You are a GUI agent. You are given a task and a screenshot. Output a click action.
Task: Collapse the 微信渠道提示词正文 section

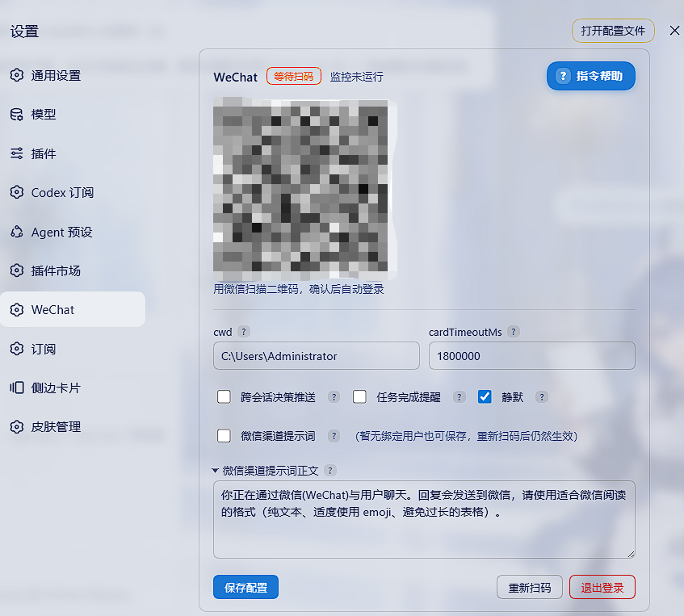215,471
